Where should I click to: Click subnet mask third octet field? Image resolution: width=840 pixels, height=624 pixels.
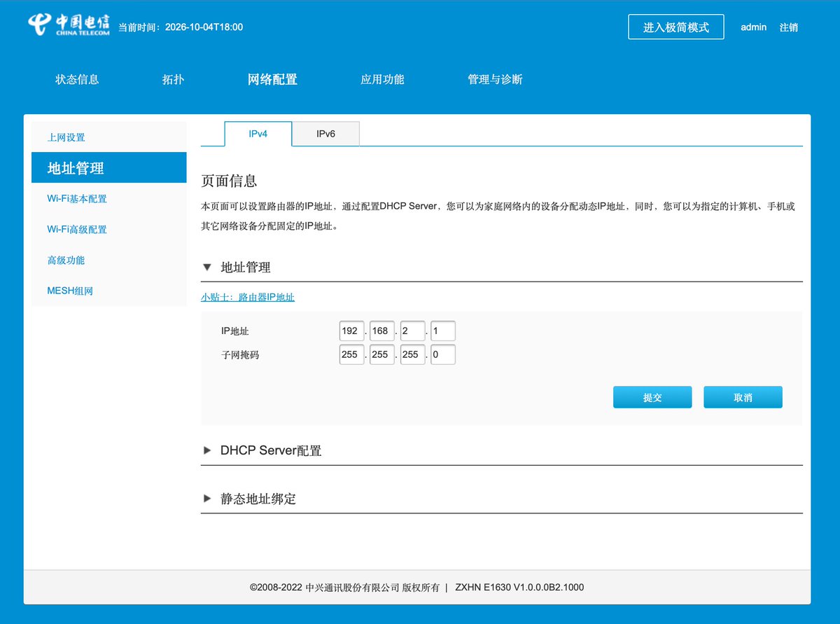(x=412, y=354)
